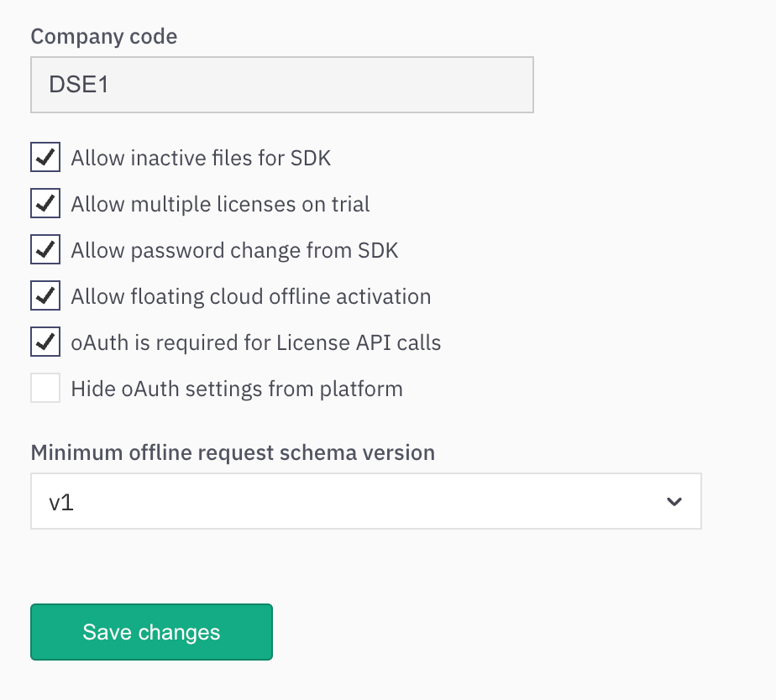
Task: Click the "Allow inactive files for SDK" label text
Action: click(201, 158)
